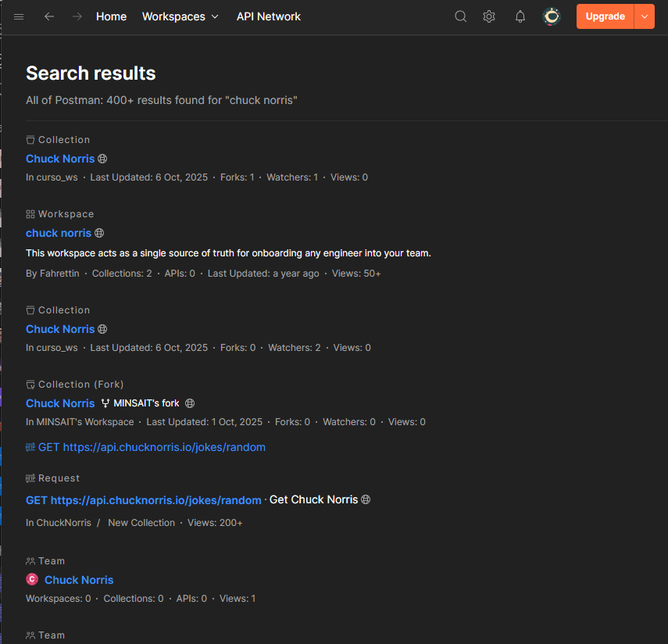
Task: Click the Workspace type icon
Action: pyautogui.click(x=30, y=214)
